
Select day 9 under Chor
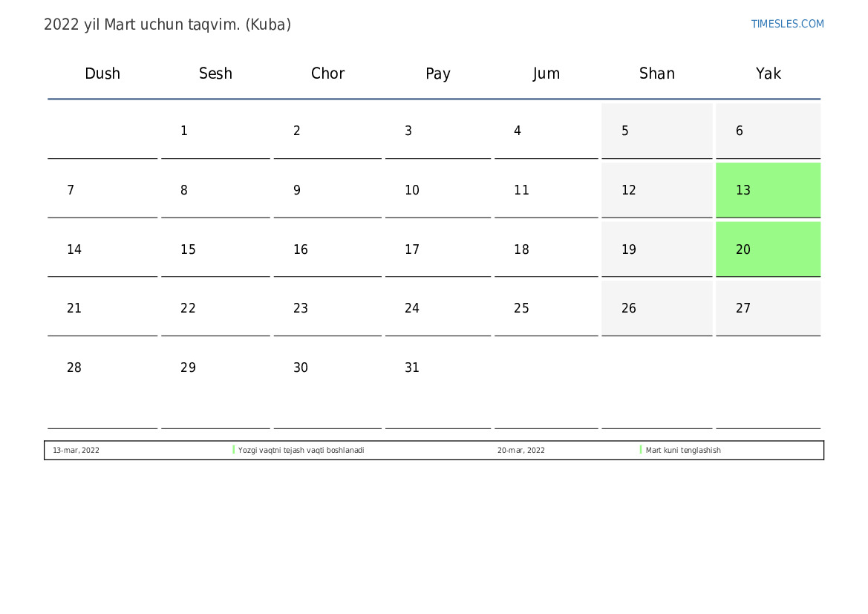point(327,190)
